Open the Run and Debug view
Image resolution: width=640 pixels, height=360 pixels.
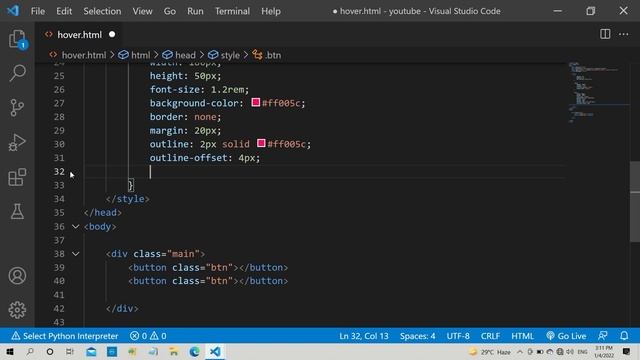[x=17, y=142]
